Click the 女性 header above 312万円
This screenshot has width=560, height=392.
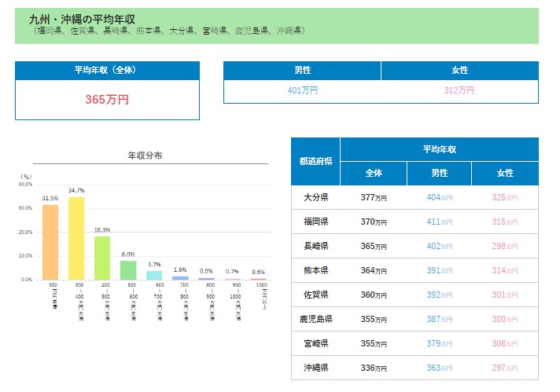(460, 70)
